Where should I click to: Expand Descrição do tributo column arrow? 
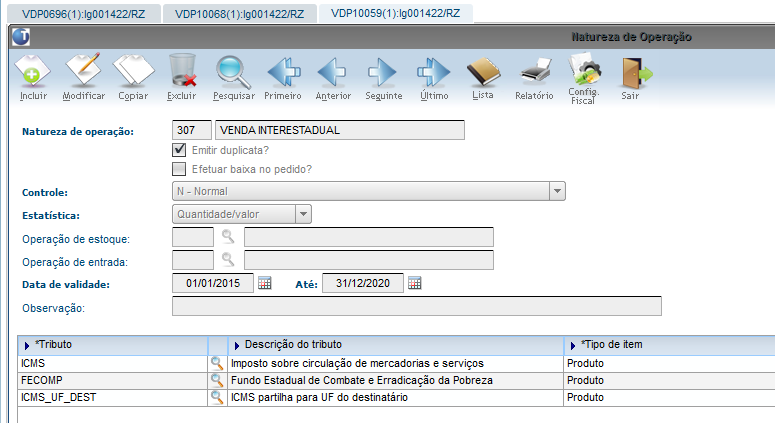point(237,345)
